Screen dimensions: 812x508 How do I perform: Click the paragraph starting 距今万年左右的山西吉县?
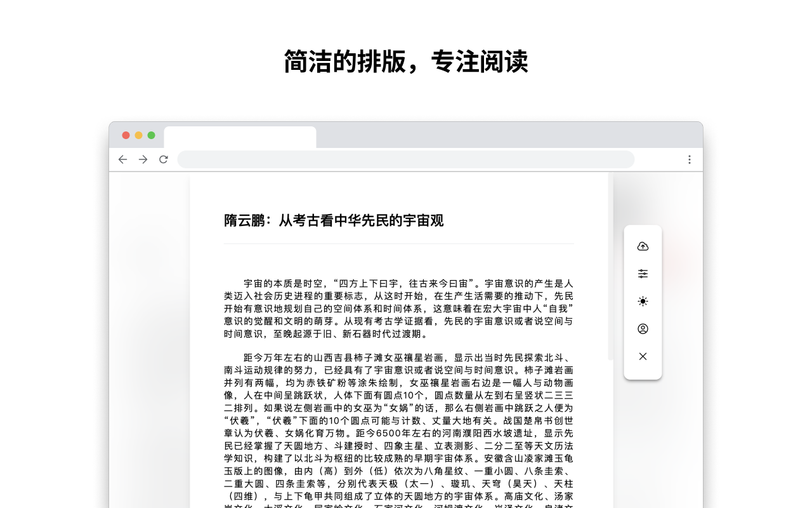[398, 430]
